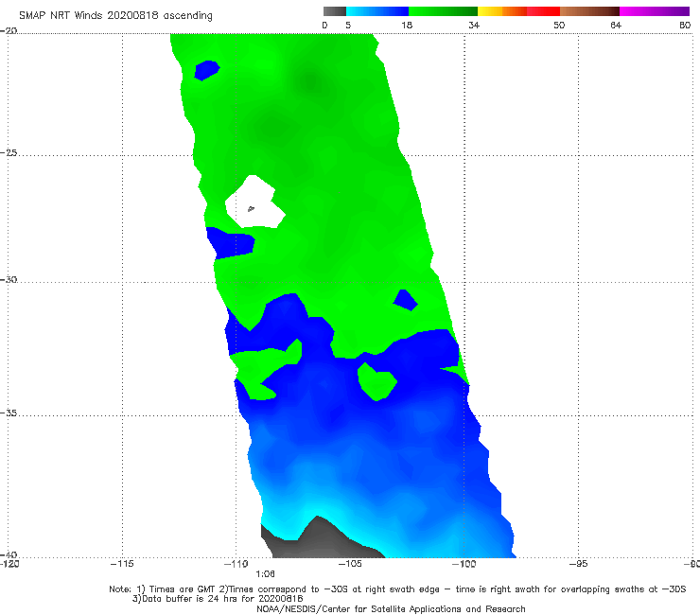
Task: Click the color bar label '50'
Action: click(x=559, y=26)
